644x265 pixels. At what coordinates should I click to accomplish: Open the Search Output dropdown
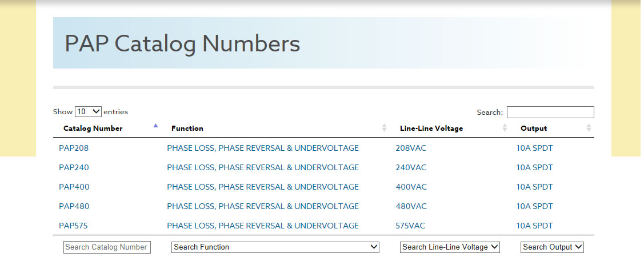pos(552,247)
